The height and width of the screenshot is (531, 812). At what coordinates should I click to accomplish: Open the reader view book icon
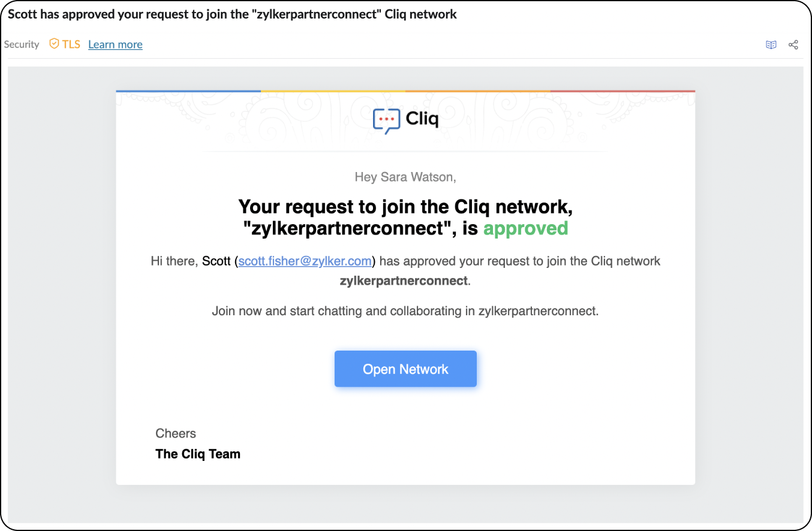771,44
